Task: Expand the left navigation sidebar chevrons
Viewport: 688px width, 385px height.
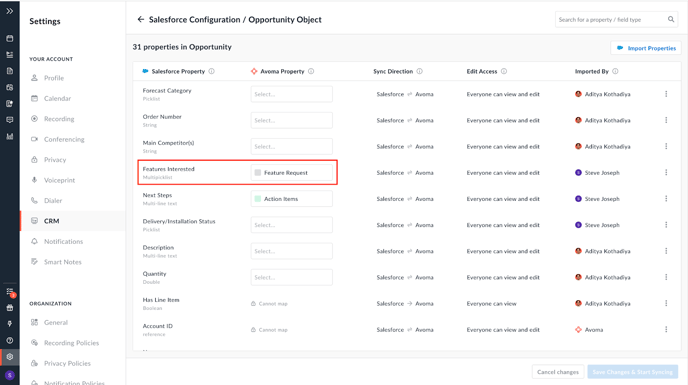Action: pyautogui.click(x=10, y=11)
